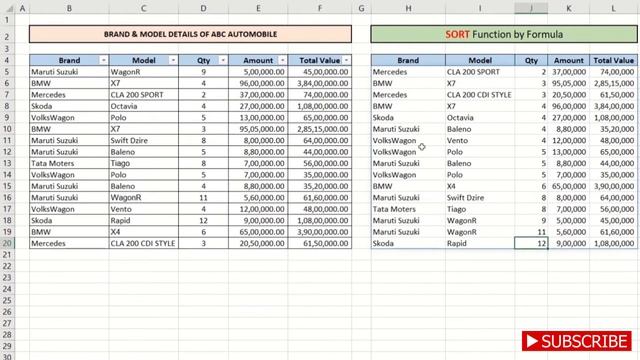Viewport: 640px width, 360px height.
Task: Select column F header
Action: click(320, 8)
